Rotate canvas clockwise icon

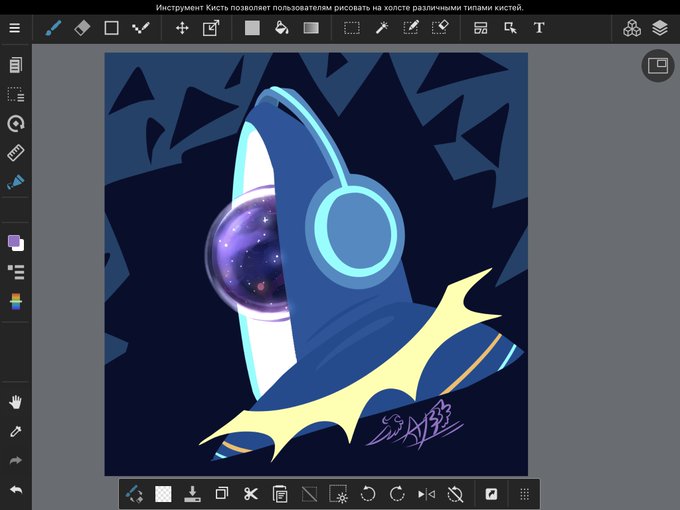[x=397, y=494]
